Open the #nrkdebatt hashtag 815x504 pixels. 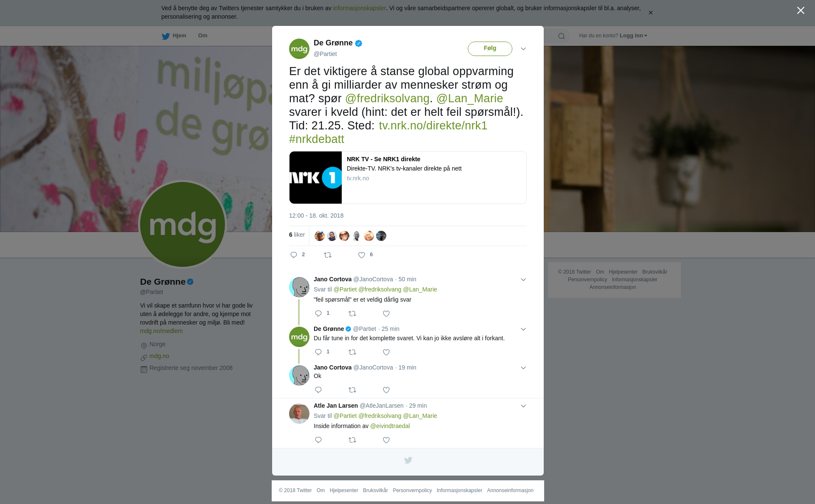pos(317,139)
